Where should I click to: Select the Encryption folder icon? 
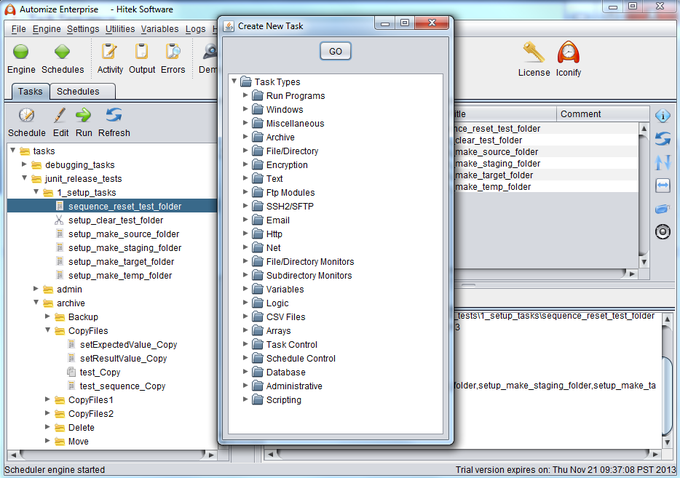[x=258, y=165]
